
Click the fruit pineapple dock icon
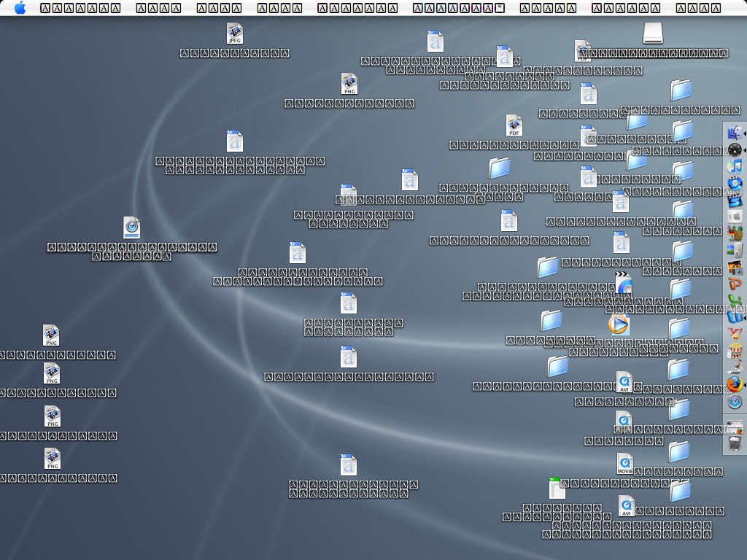(x=735, y=233)
